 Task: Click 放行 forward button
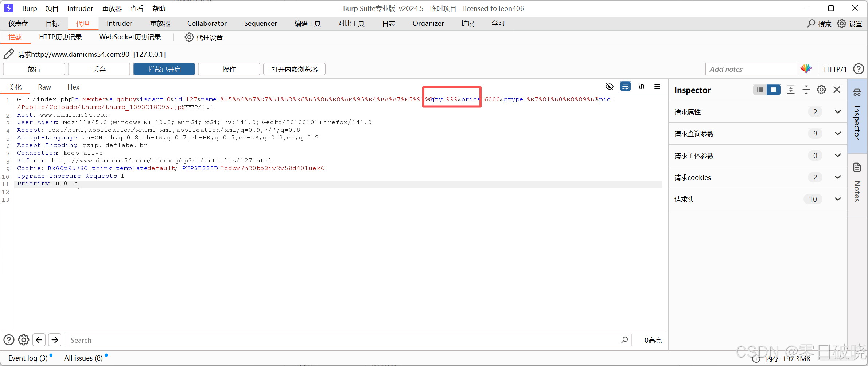34,69
